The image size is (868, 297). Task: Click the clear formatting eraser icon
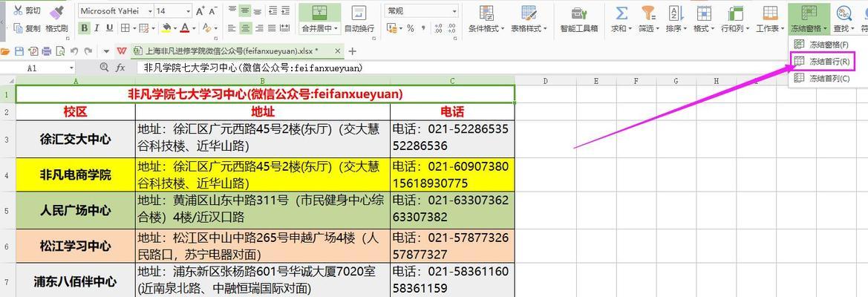pyautogui.click(x=206, y=27)
